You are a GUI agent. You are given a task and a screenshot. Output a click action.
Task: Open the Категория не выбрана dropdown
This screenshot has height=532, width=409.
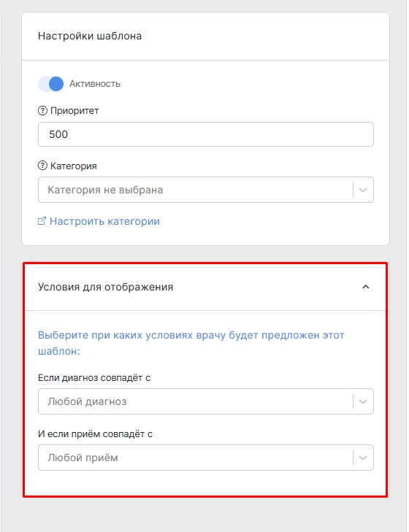click(x=206, y=190)
